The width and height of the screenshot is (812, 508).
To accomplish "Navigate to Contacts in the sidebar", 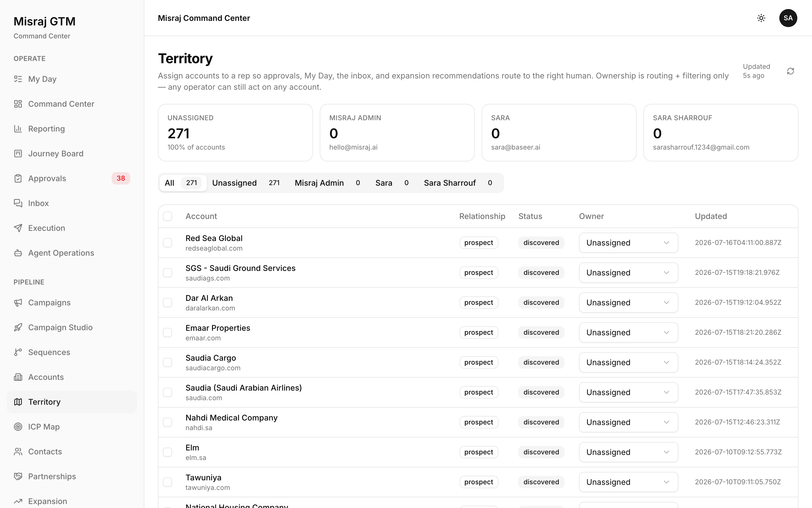I will (x=72, y=452).
